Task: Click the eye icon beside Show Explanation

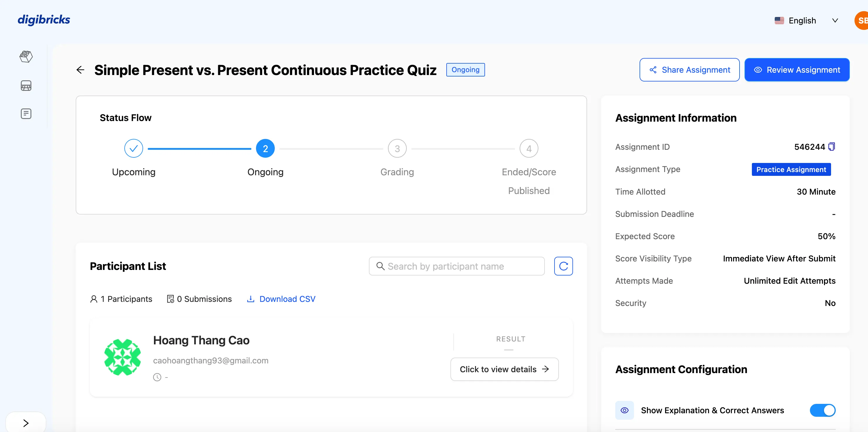Action: pyautogui.click(x=624, y=410)
